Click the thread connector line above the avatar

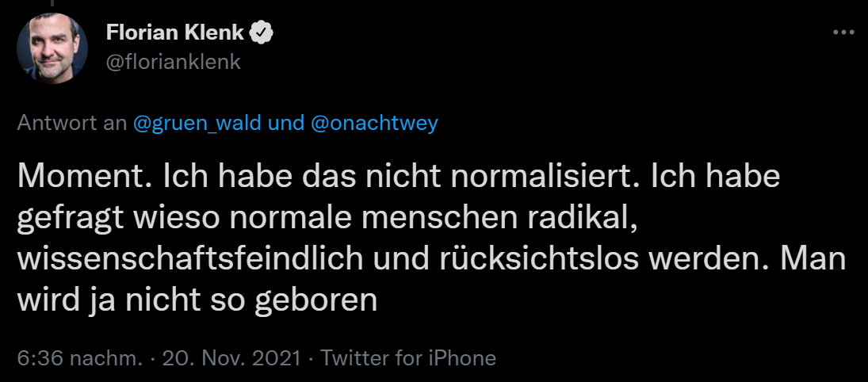(x=52, y=2)
